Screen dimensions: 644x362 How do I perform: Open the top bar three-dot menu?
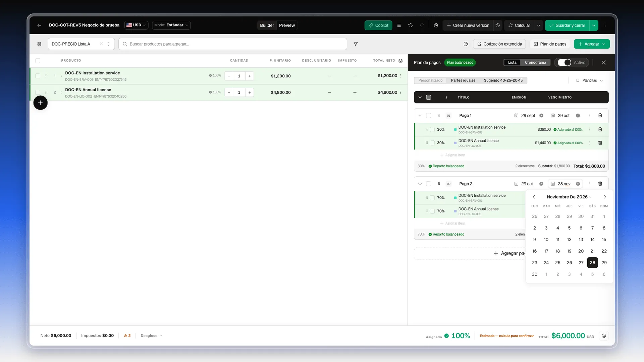[x=605, y=25]
